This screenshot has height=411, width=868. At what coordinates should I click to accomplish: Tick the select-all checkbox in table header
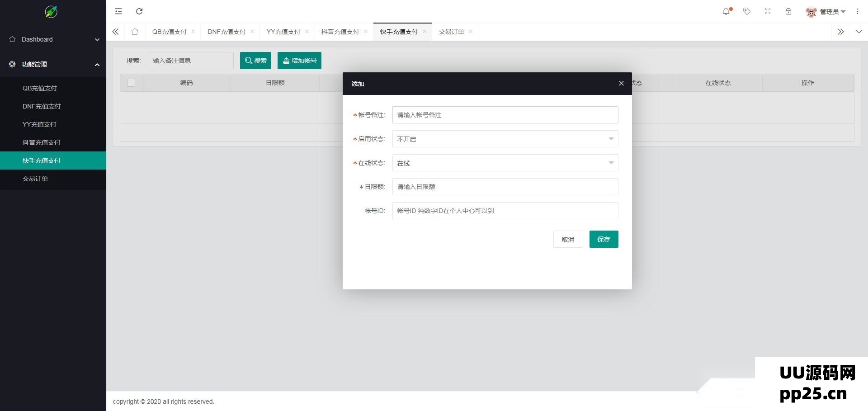[131, 83]
